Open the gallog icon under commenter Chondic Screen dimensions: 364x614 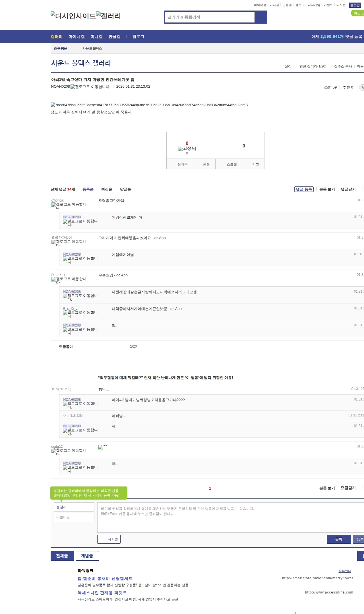click(x=69, y=206)
